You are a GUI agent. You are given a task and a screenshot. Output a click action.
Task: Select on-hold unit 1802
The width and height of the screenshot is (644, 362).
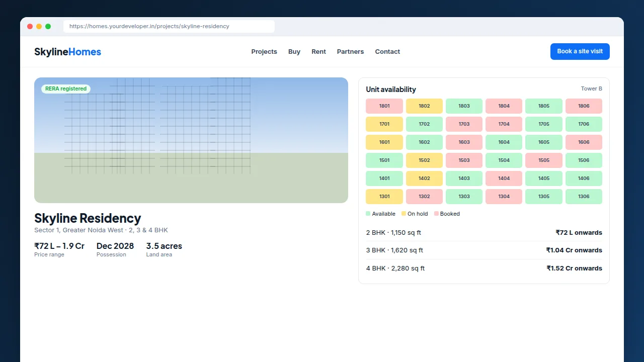(x=424, y=106)
